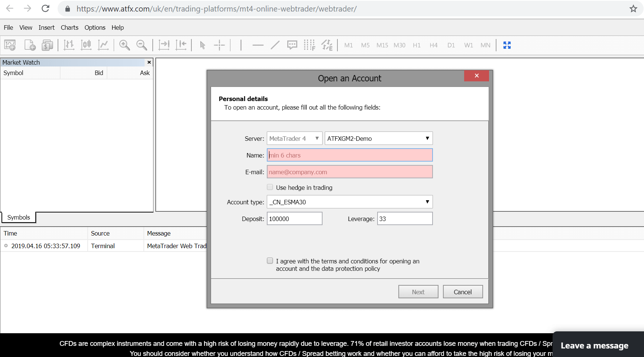
Task: Click the Next button
Action: [x=418, y=292]
